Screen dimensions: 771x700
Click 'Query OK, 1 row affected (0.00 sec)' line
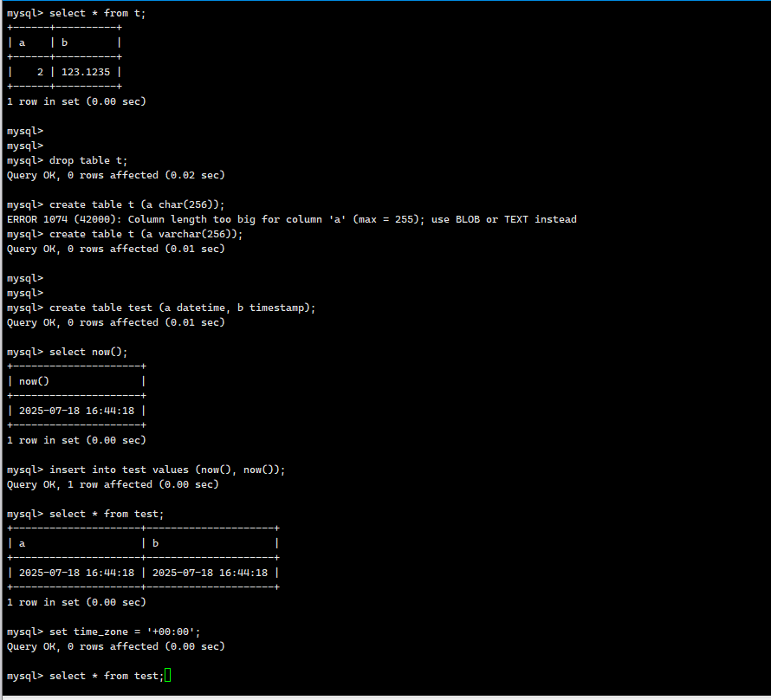[x=113, y=484]
